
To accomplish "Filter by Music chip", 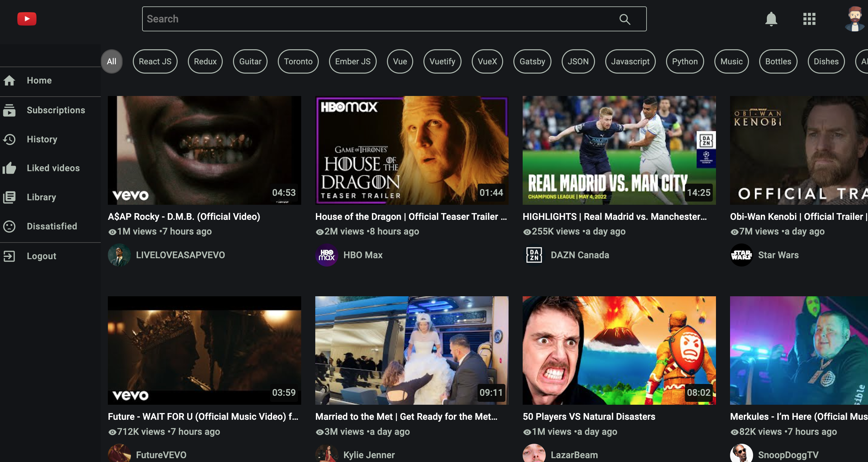I will 731,61.
